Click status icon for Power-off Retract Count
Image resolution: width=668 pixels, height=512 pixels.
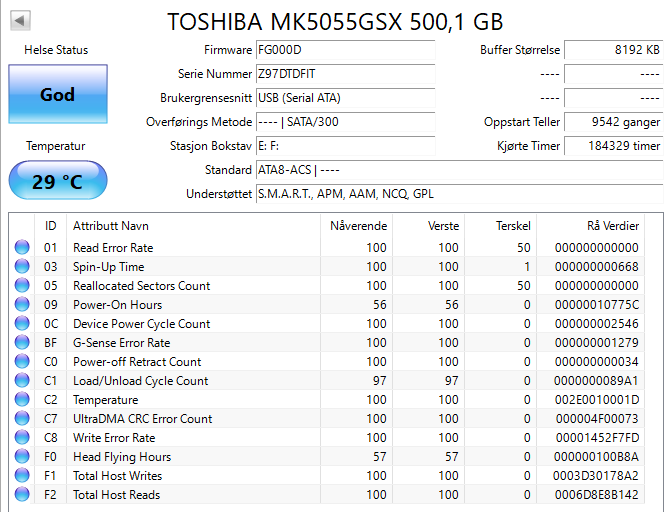22,361
